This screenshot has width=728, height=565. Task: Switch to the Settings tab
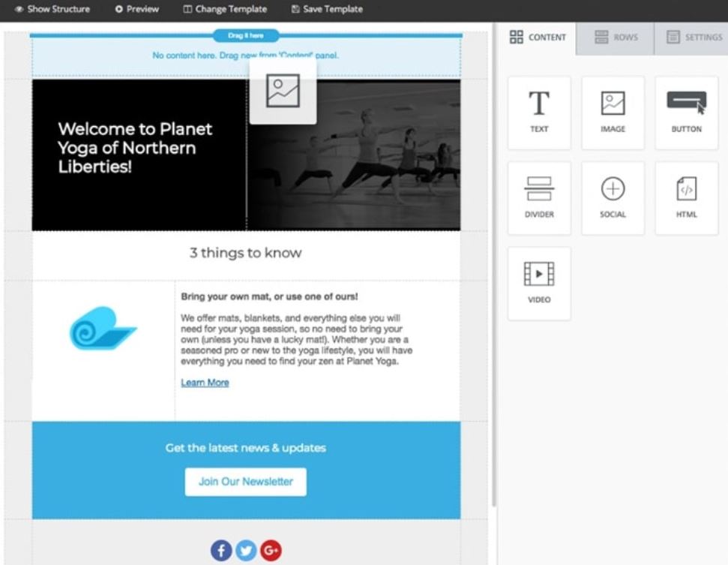(x=692, y=38)
